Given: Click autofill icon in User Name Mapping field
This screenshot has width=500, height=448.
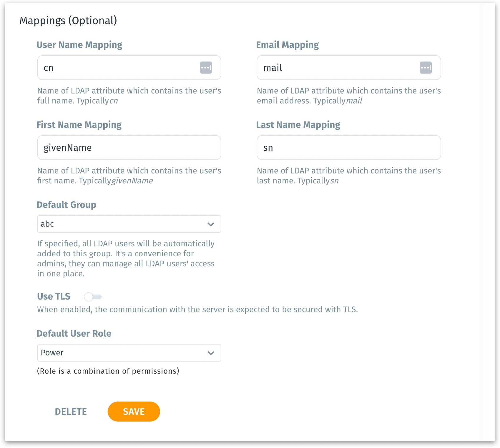Looking at the screenshot, I should (206, 68).
